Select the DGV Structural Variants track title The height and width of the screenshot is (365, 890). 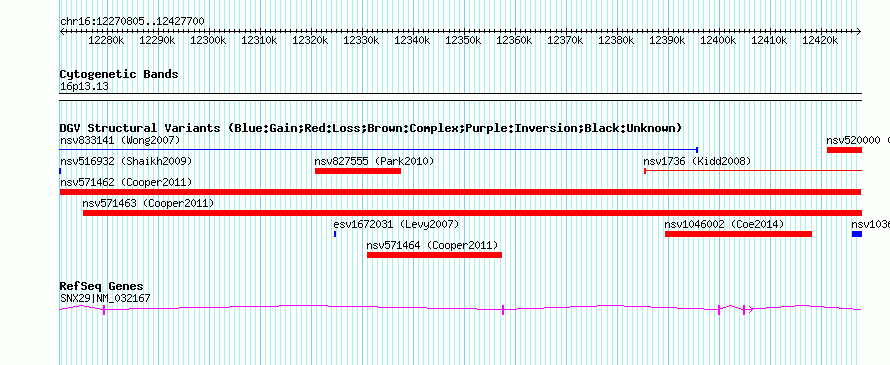click(371, 128)
